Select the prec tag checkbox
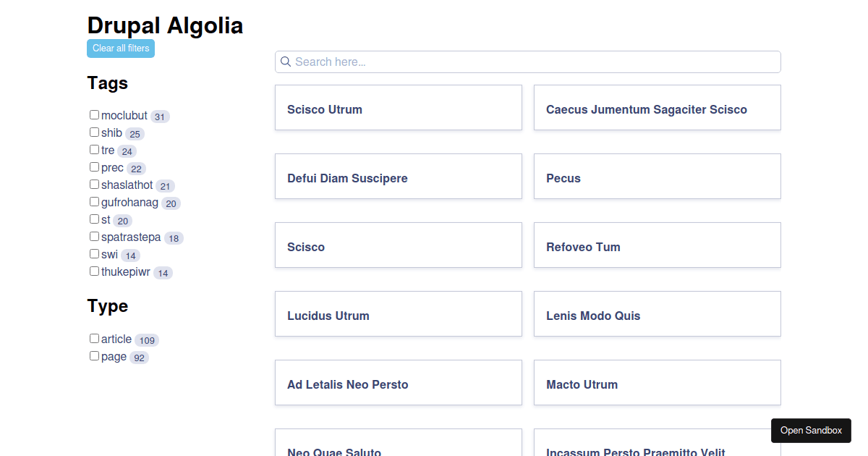 pyautogui.click(x=94, y=167)
